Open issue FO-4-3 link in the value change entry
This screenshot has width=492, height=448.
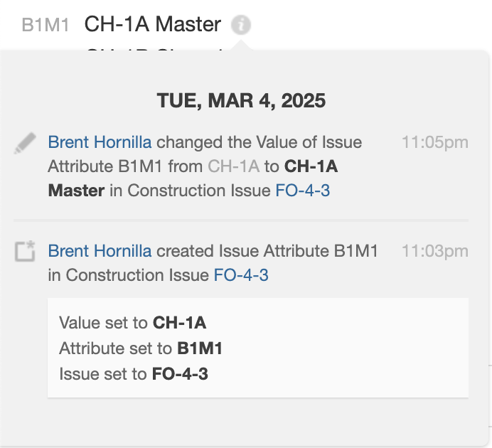click(x=302, y=191)
